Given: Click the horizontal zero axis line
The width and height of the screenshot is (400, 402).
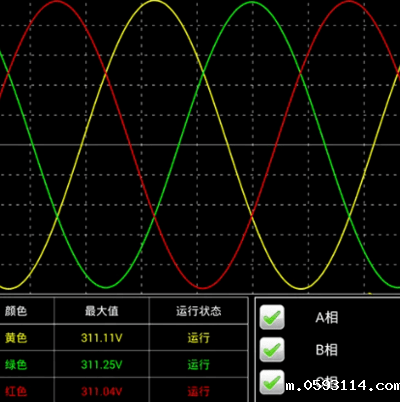Looking at the screenshot, I should point(200,145).
